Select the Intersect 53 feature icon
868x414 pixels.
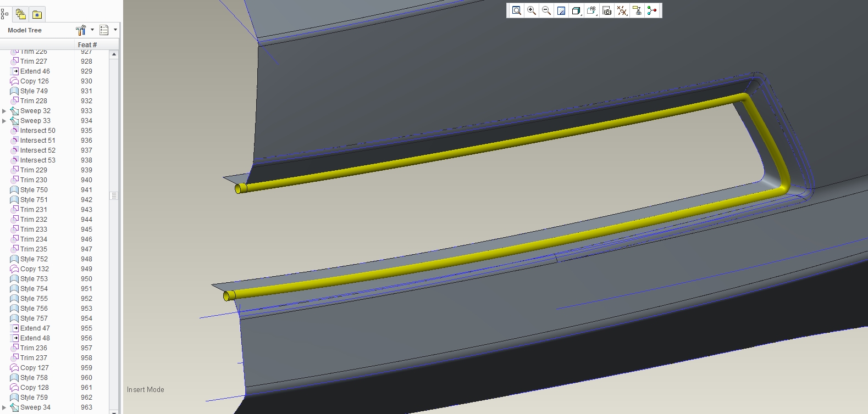click(x=15, y=160)
